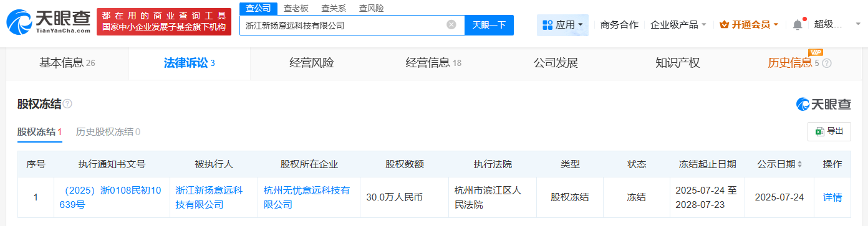The image size is (868, 226).
Task: Sort the table by the 公示日期 arrows
Action: coord(800,164)
